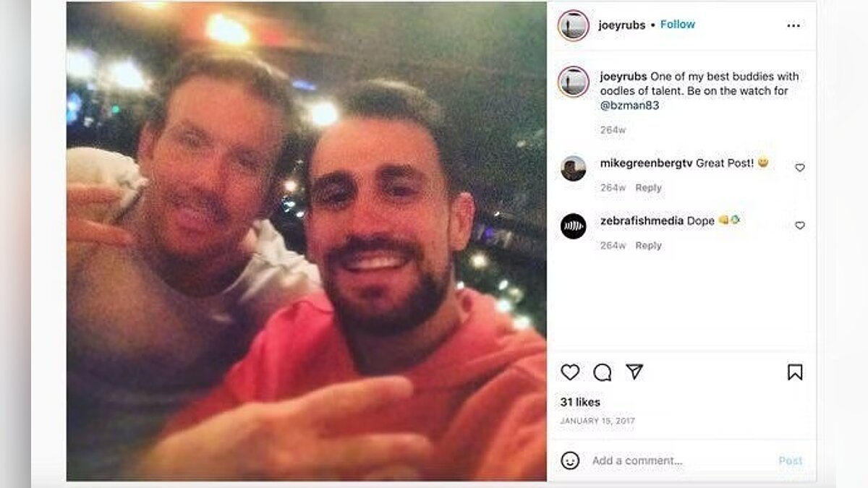
Task: Like the post with the heart icon
Action: tap(570, 372)
